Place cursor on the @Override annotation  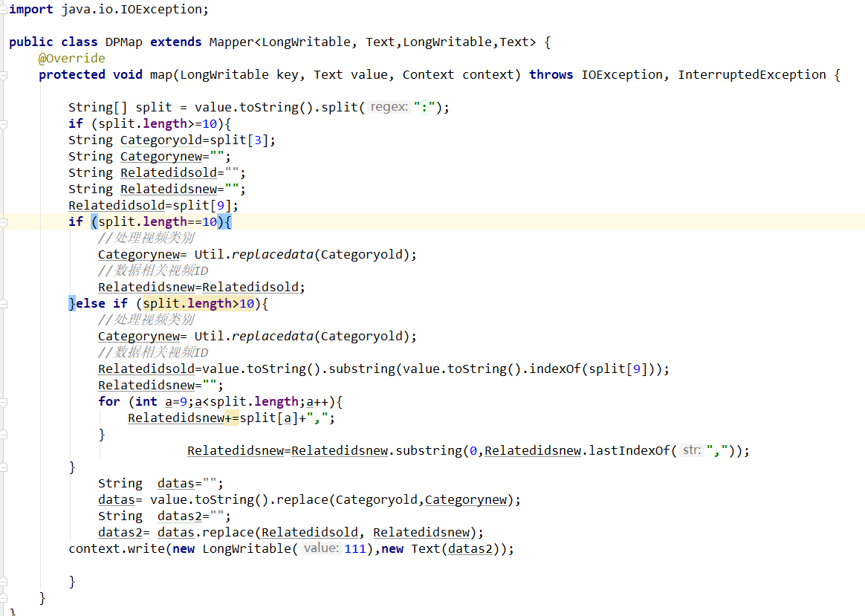72,59
